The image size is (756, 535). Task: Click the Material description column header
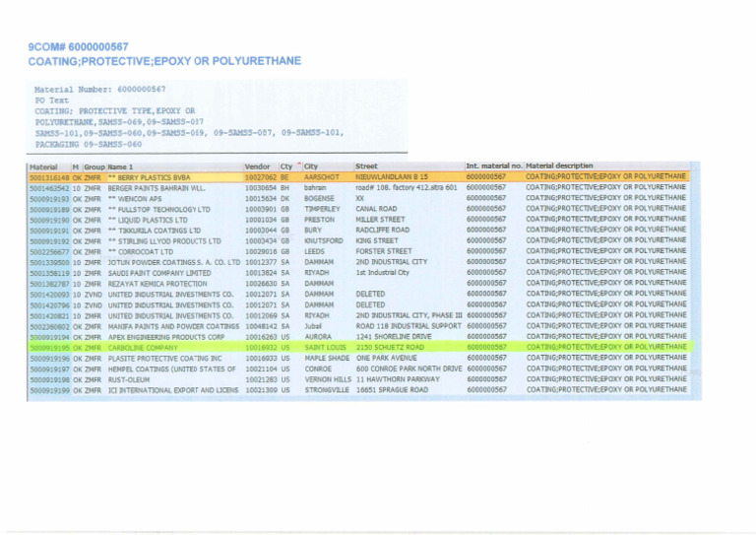pos(559,166)
